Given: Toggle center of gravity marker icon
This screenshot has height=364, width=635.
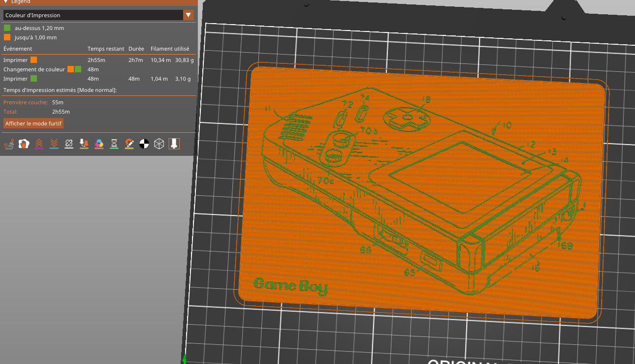Looking at the screenshot, I should click(x=144, y=144).
